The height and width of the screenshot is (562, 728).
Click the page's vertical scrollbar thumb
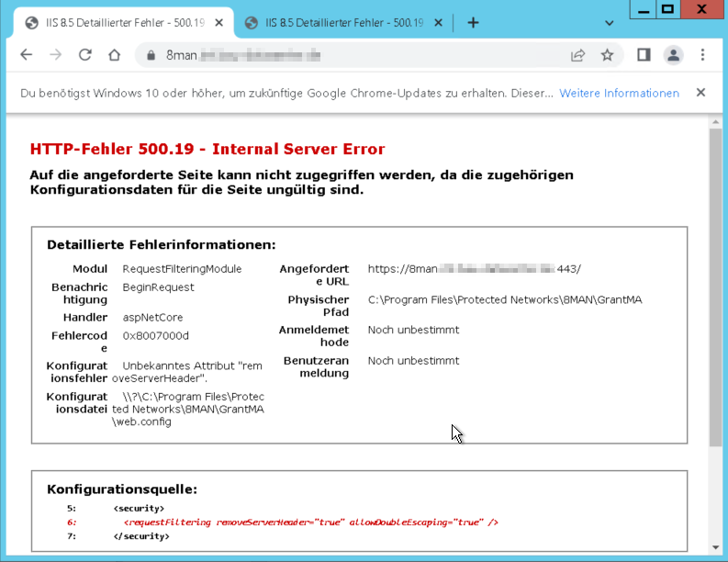(x=715, y=288)
